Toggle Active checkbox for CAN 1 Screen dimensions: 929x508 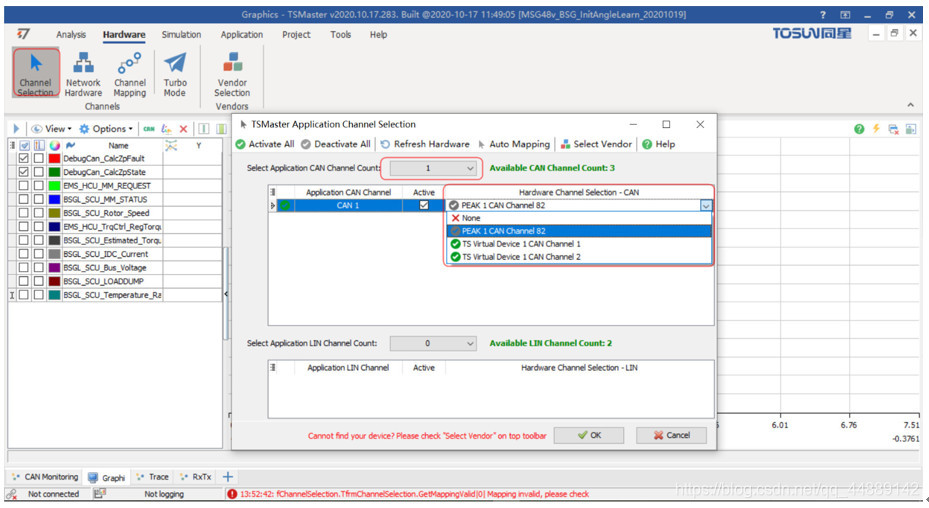point(424,205)
